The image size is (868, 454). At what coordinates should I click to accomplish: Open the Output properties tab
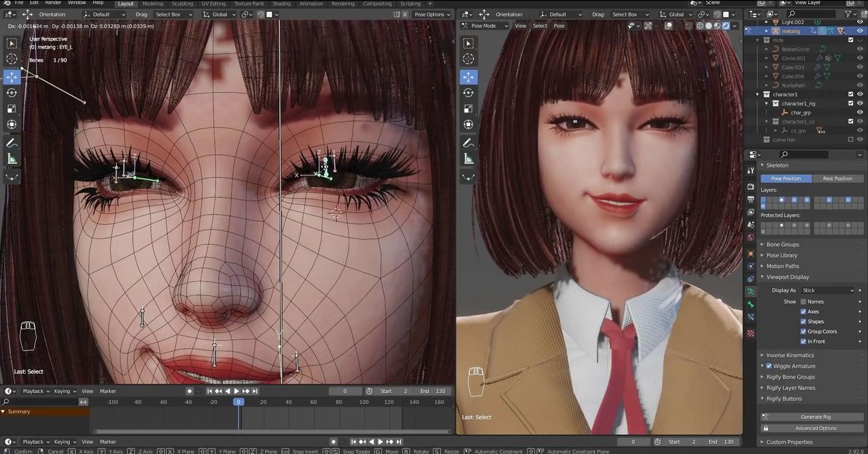[x=751, y=199]
